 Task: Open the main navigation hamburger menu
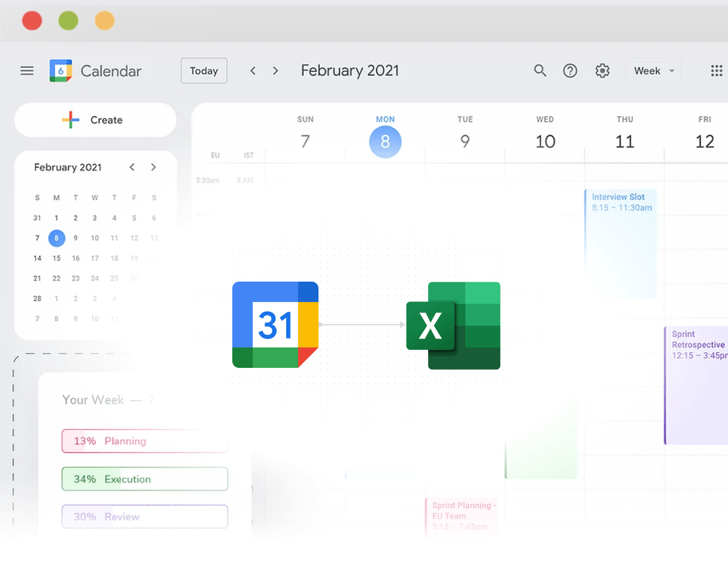click(x=27, y=70)
